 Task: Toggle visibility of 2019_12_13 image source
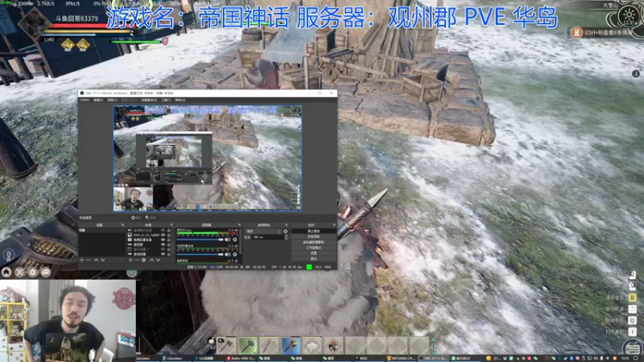163,235
